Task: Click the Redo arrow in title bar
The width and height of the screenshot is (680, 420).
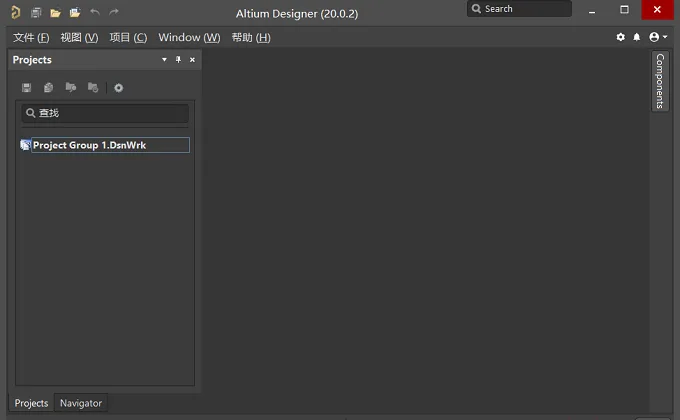Action: (114, 12)
